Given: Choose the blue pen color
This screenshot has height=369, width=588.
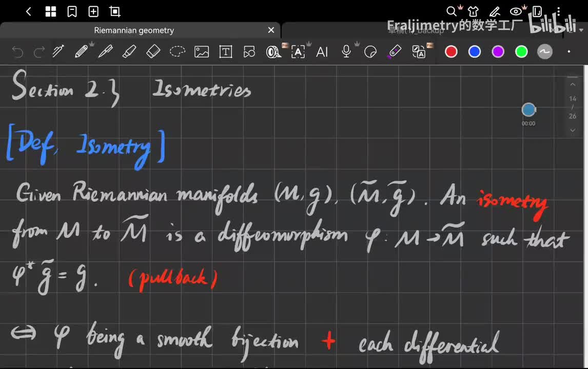Looking at the screenshot, I should 475,52.
